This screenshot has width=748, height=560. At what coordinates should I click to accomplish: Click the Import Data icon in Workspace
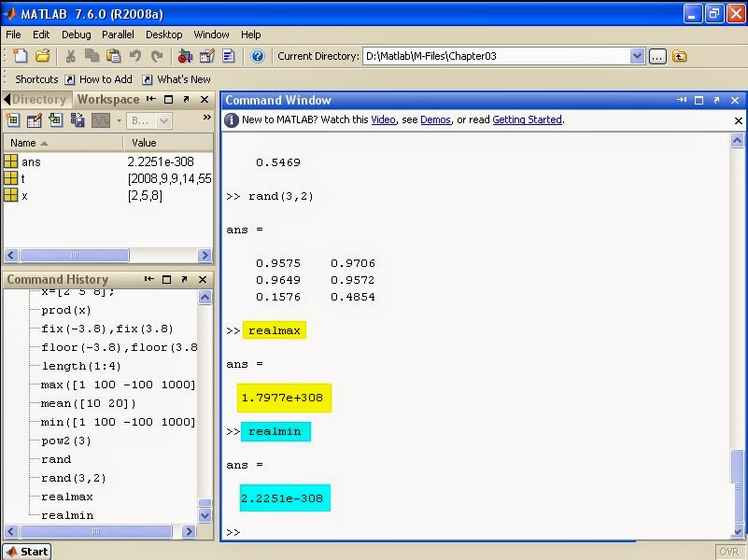tap(54, 119)
